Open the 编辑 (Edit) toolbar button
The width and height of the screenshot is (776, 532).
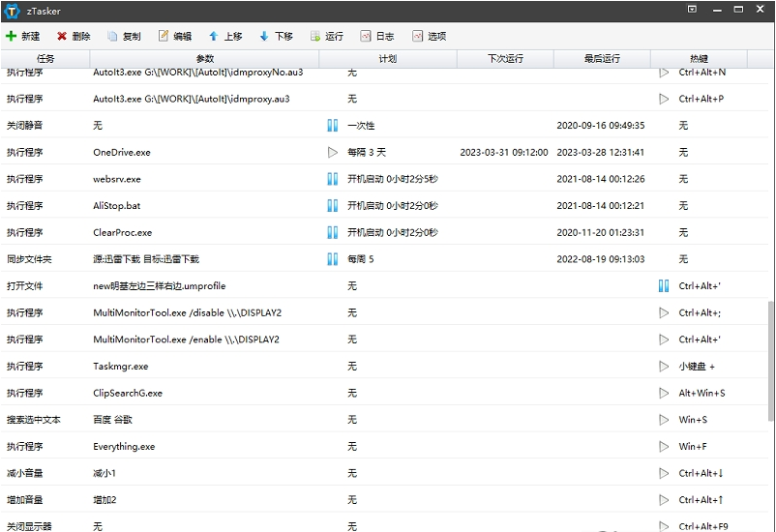175,36
